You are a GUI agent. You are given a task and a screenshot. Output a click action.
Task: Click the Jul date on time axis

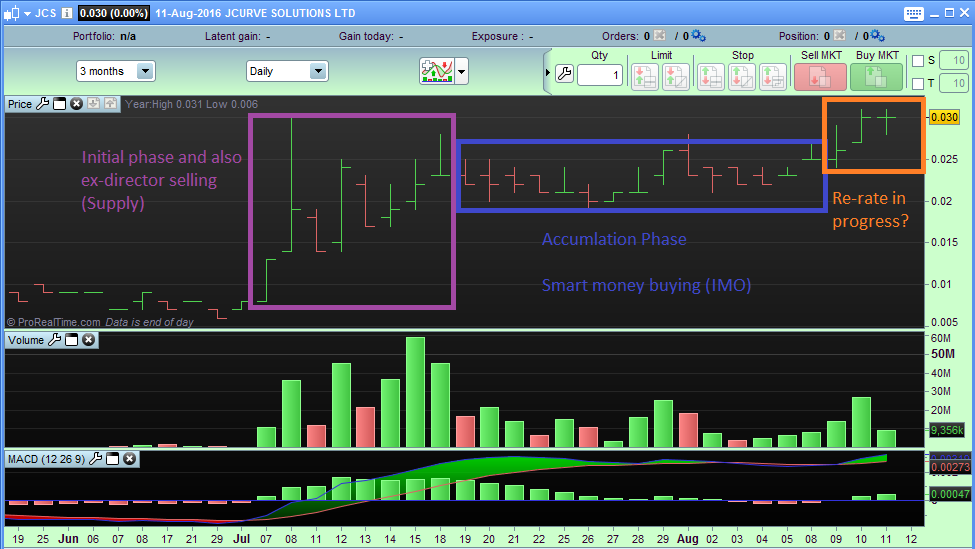coord(241,538)
